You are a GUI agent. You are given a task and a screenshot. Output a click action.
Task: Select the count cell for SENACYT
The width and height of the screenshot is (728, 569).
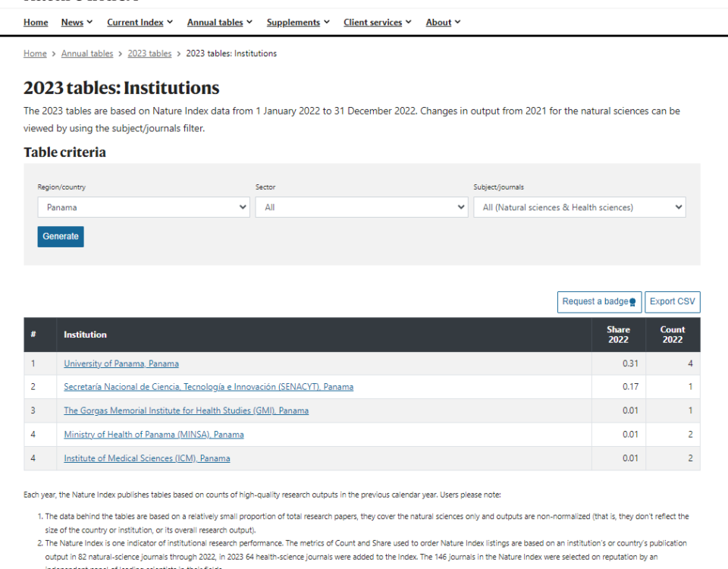tap(673, 387)
